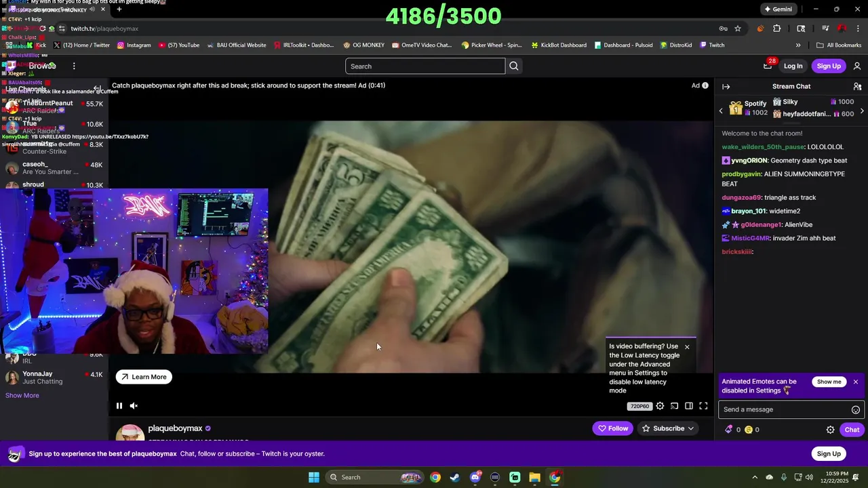The width and height of the screenshot is (868, 488).
Task: Open the Twitch three-dot more menu
Action: pos(74,66)
